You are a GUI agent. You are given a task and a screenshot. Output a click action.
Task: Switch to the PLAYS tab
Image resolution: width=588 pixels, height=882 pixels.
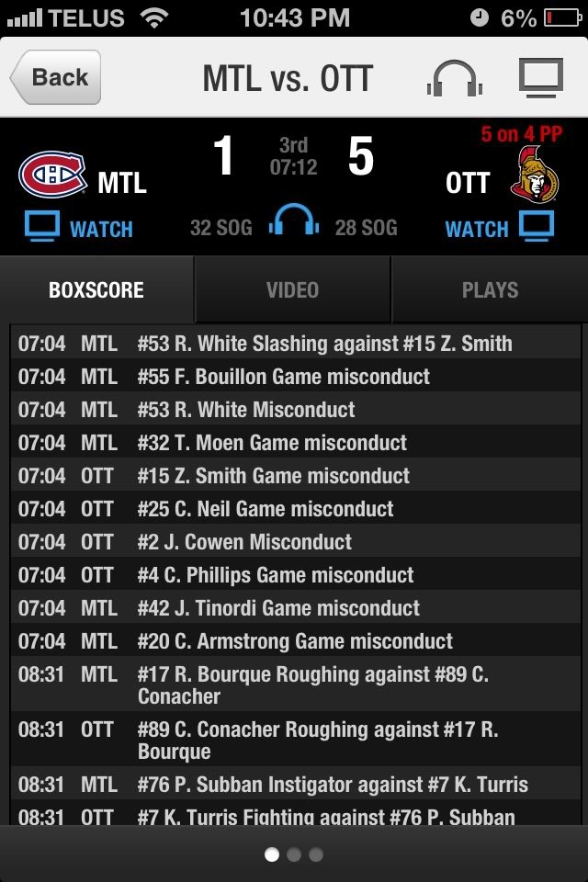[490, 290]
